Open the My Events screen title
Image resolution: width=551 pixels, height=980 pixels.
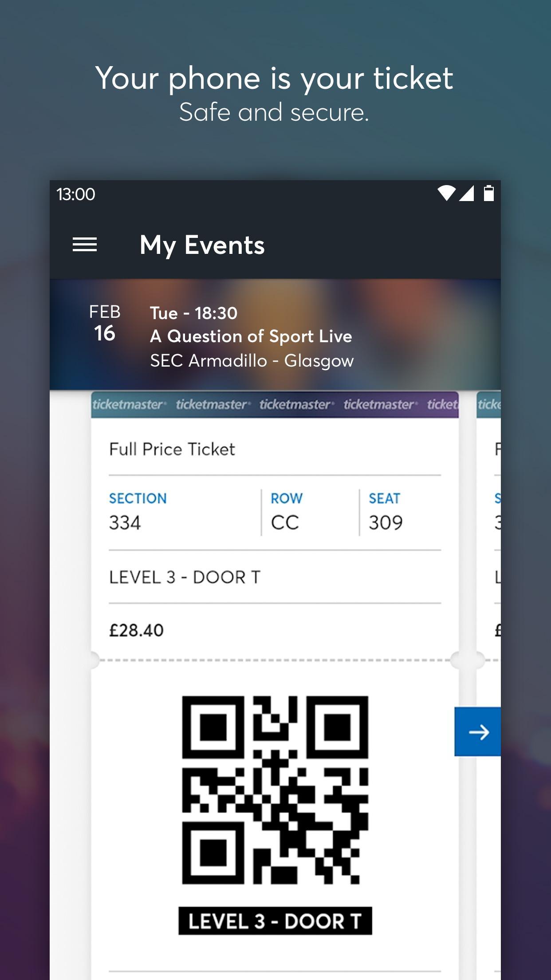click(x=202, y=245)
